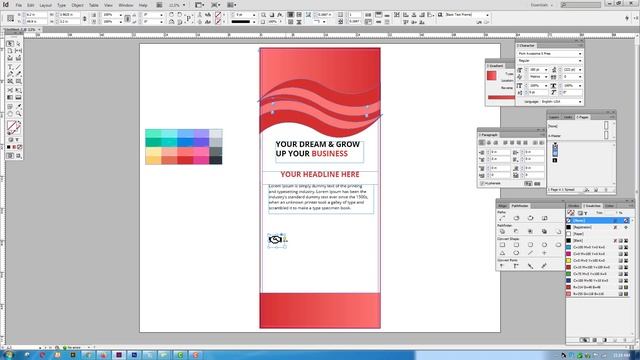
Task: Open font style Regular dropdown
Action: pos(580,60)
